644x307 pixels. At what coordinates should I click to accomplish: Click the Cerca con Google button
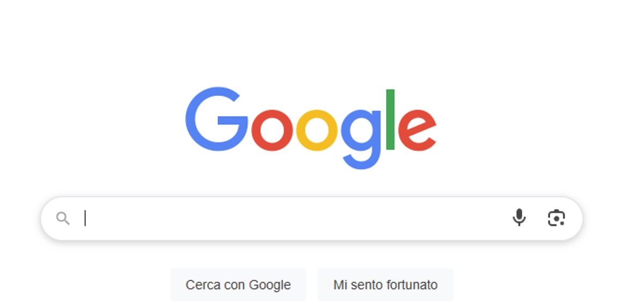238,284
